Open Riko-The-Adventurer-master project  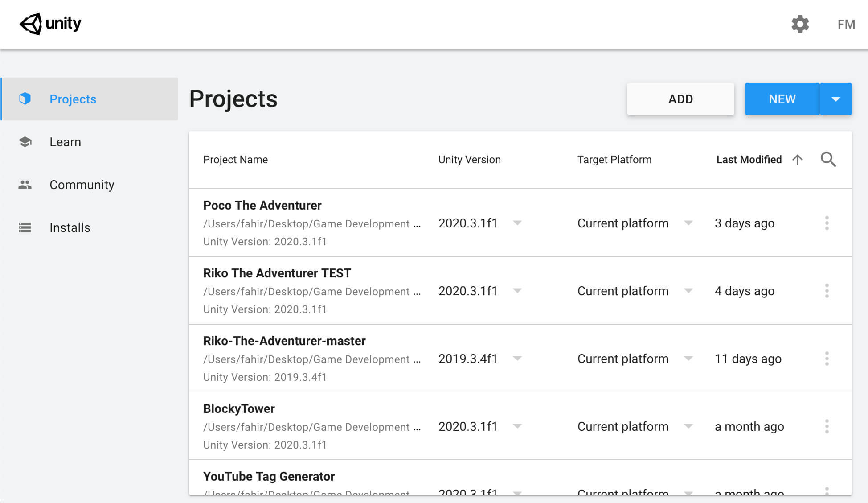[520, 358]
